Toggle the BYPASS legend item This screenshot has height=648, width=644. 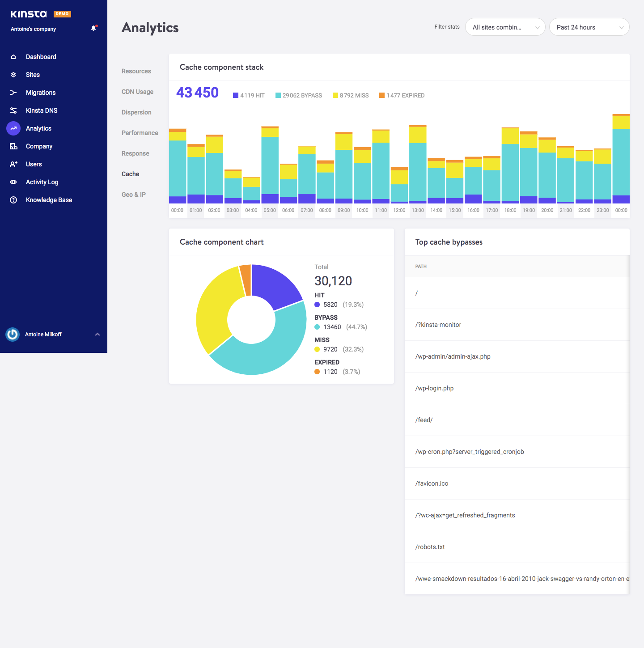298,95
